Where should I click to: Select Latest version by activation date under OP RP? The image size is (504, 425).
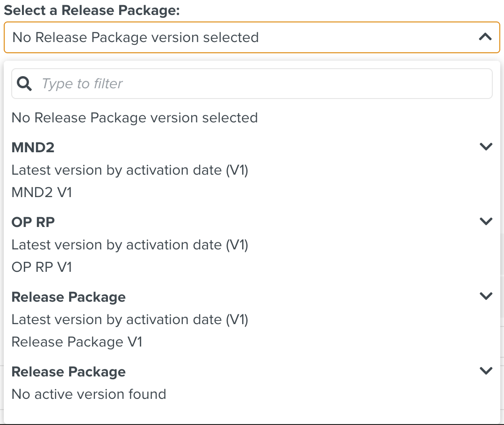click(x=130, y=245)
